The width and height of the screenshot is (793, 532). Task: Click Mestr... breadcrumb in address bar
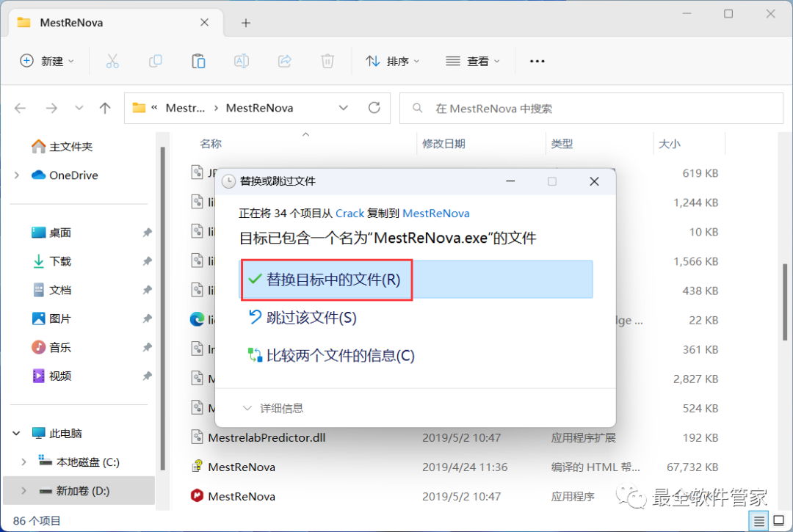pos(185,108)
